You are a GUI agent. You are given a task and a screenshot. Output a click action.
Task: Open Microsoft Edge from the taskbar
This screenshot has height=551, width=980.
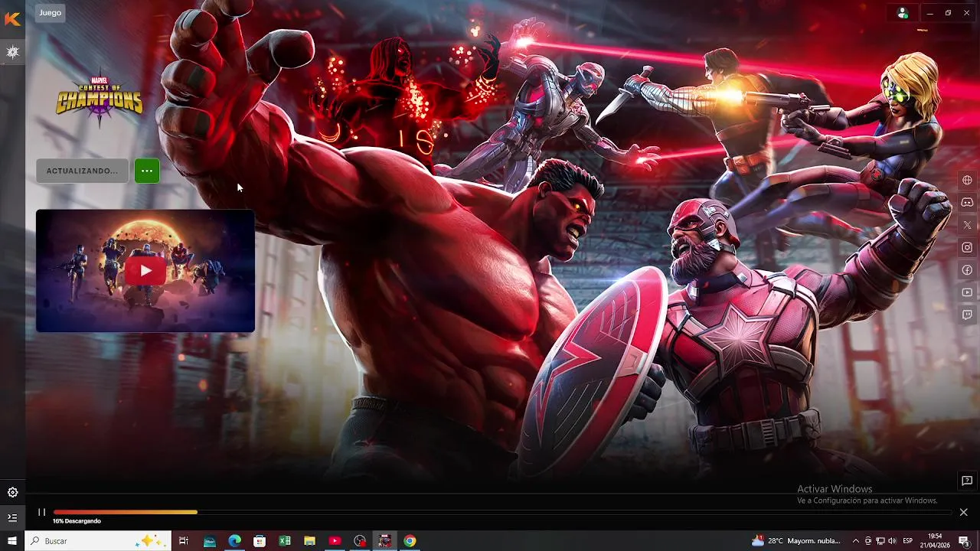point(234,541)
